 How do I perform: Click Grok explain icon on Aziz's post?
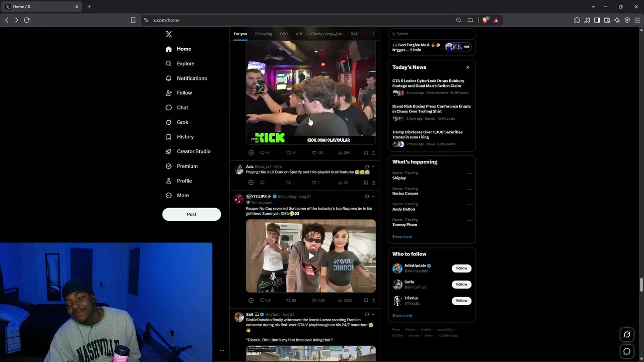(367, 166)
